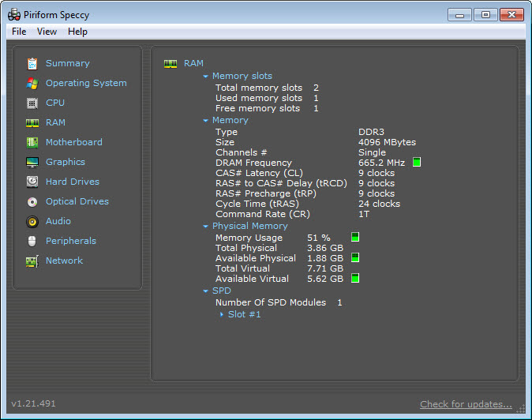Viewport: 532px width, 420px height.
Task: Click the 'Number Of SPD Modules' row
Action: [279, 302]
